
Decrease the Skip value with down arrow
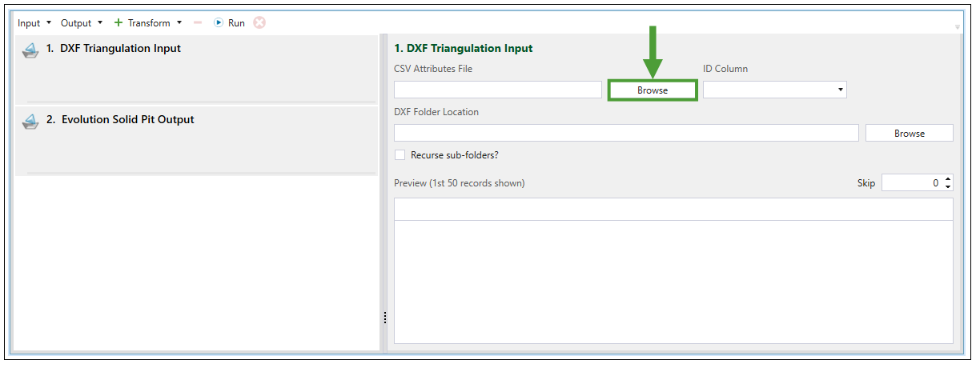point(948,187)
